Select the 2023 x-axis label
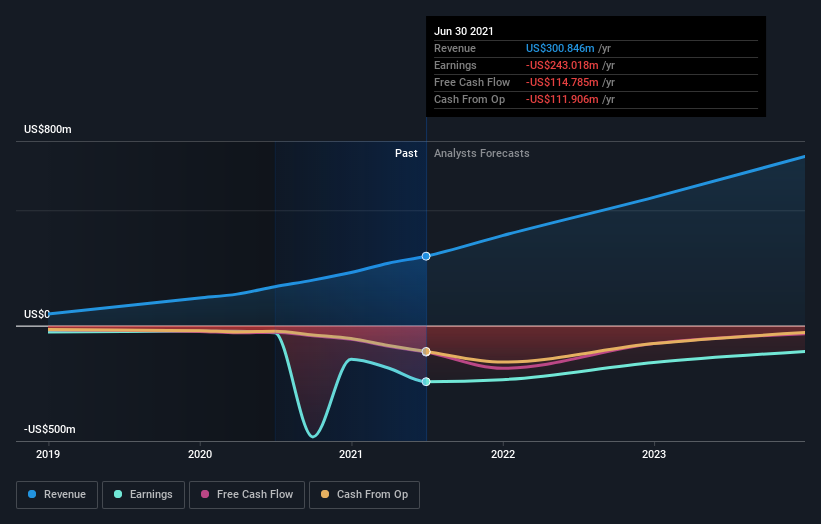821x524 pixels. (654, 454)
